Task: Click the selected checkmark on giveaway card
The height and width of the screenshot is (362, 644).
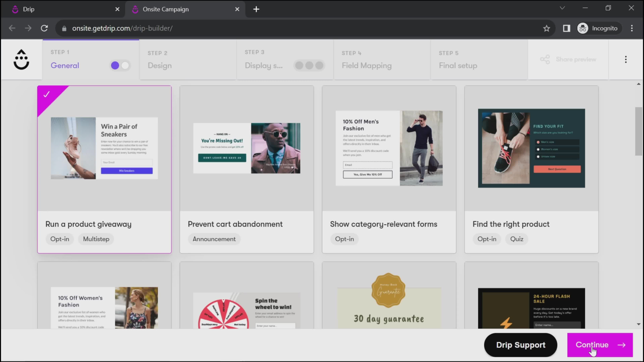Action: tap(46, 94)
